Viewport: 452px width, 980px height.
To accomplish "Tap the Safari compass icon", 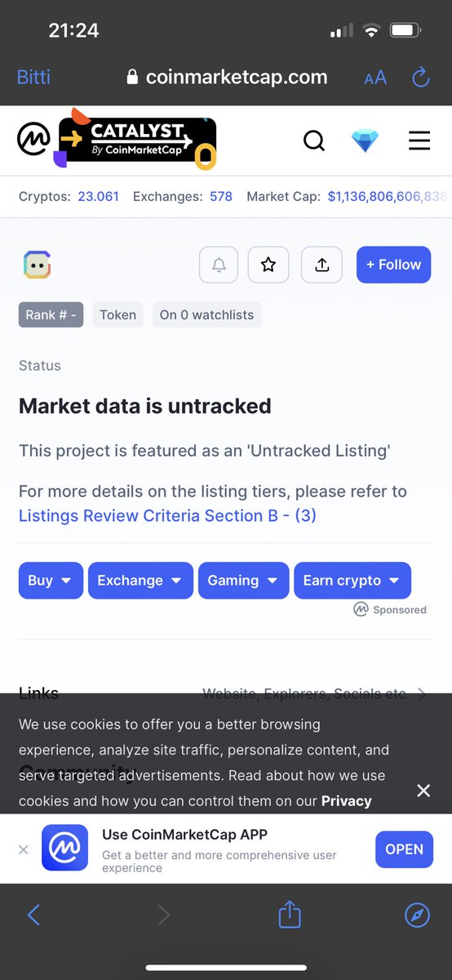I will pyautogui.click(x=417, y=915).
